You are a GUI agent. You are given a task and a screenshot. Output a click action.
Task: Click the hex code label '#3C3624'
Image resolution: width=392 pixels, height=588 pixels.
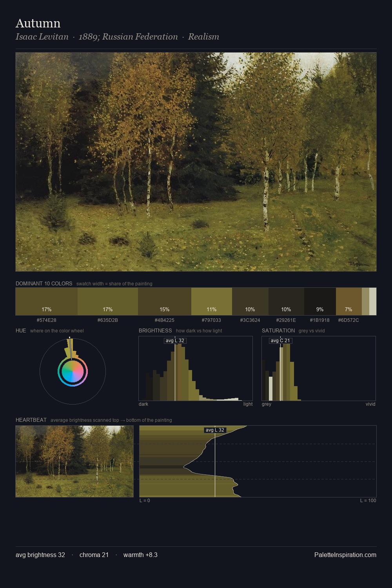click(250, 320)
